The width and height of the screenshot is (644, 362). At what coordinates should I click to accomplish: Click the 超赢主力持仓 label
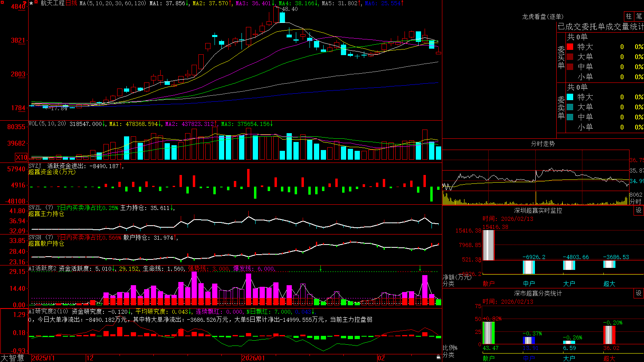(46, 214)
